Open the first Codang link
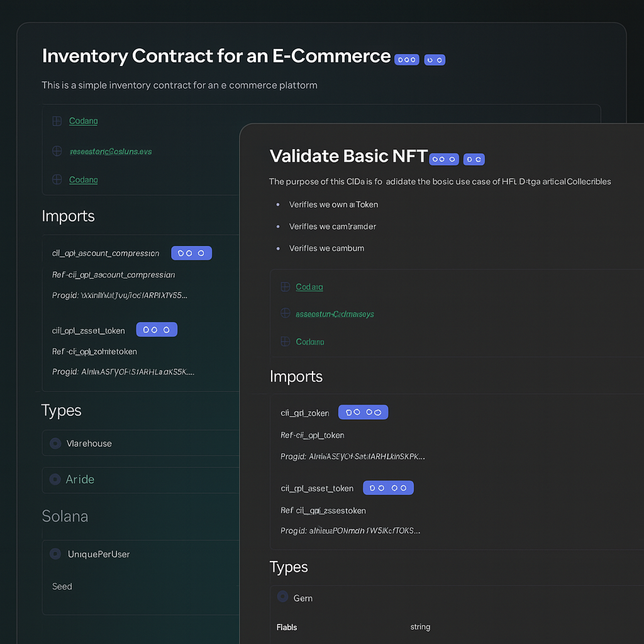 [83, 121]
